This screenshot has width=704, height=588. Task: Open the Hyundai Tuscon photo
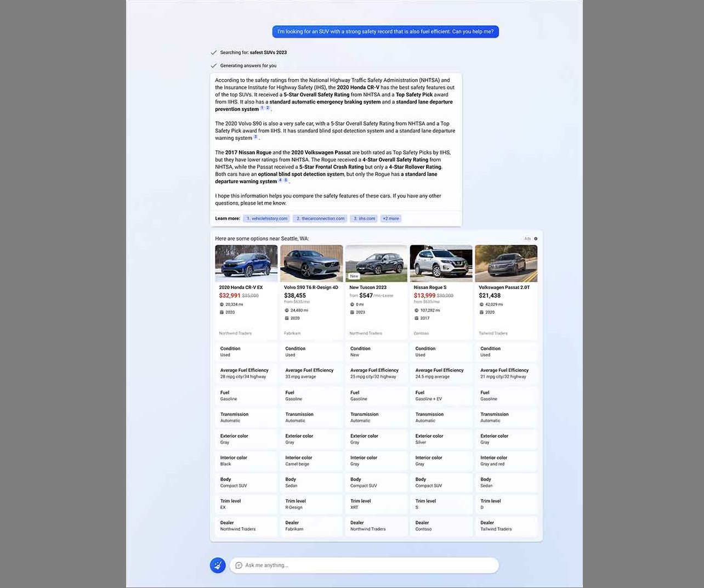pyautogui.click(x=377, y=263)
